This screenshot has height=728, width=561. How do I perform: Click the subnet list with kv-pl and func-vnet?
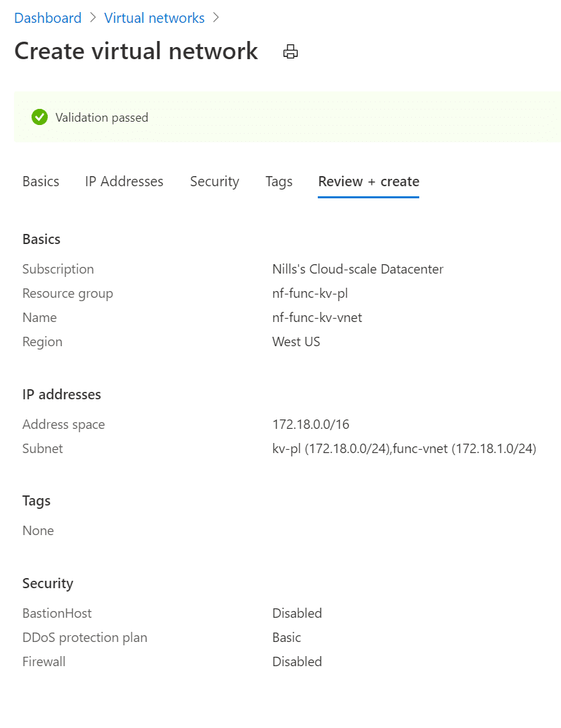[404, 449]
